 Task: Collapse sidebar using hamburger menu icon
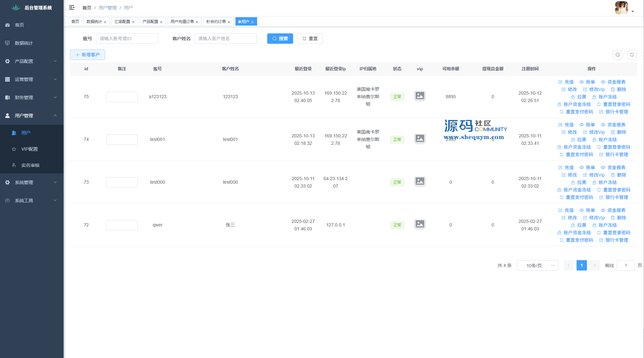click(72, 7)
